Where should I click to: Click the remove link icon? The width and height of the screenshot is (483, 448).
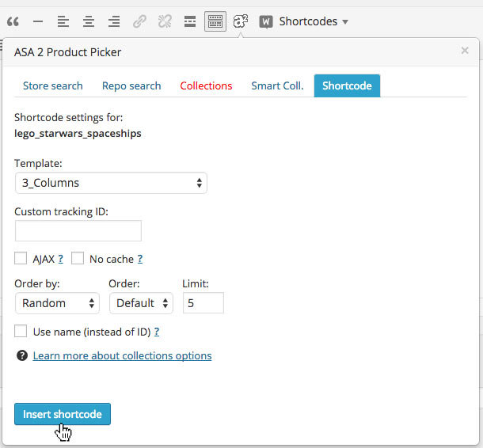pyautogui.click(x=165, y=21)
